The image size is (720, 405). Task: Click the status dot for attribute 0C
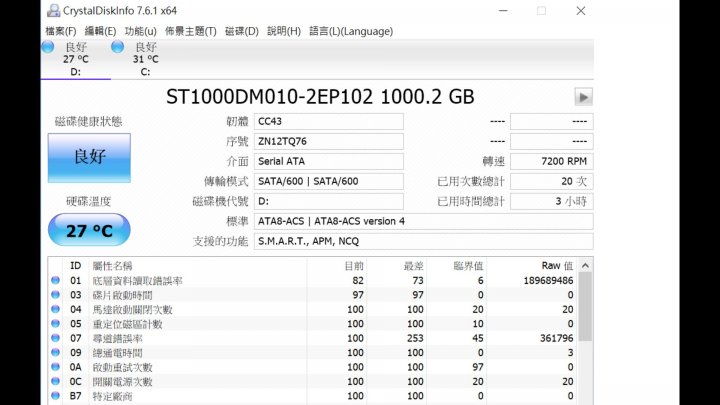(56, 381)
